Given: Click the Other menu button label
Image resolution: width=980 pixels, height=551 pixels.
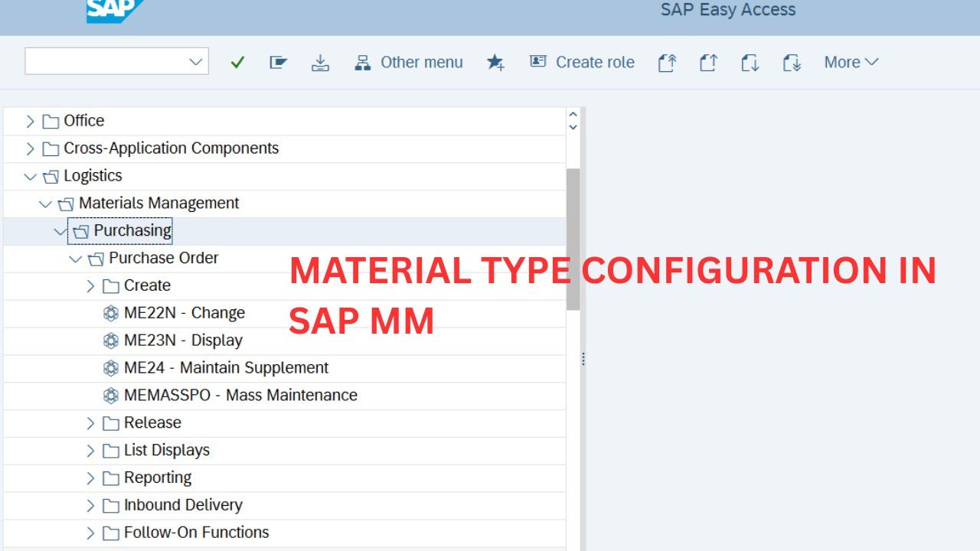Looking at the screenshot, I should (422, 63).
